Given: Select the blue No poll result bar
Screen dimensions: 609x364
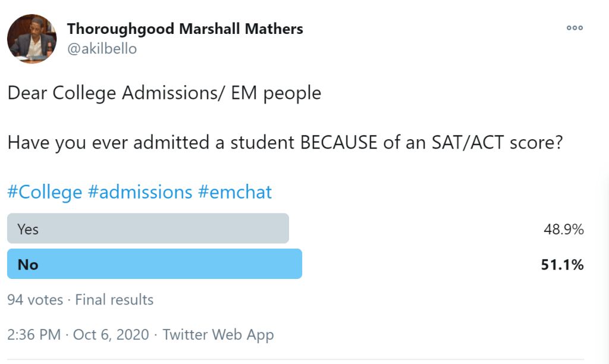Looking at the screenshot, I should [155, 264].
